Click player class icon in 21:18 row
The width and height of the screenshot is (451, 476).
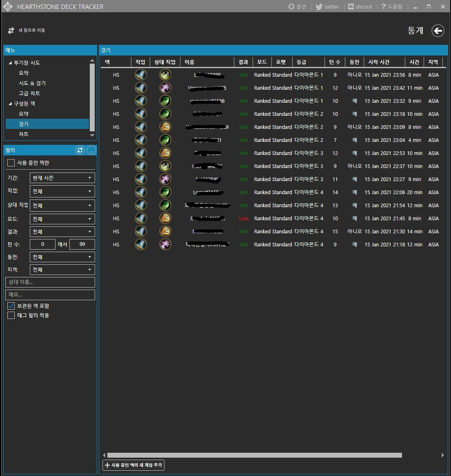(141, 244)
